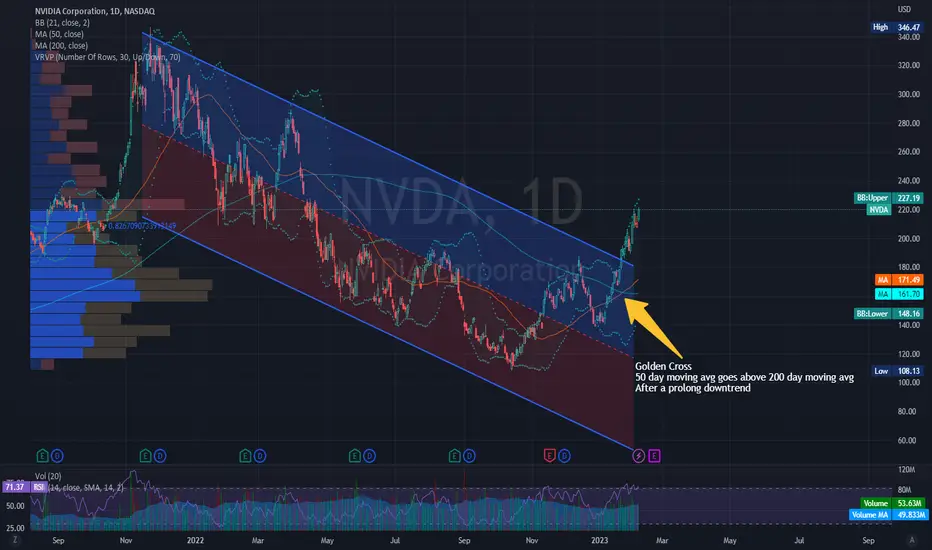This screenshot has height=550, width=932.
Task: Click the BB:Lower 148.16 price label
Action: (x=889, y=313)
